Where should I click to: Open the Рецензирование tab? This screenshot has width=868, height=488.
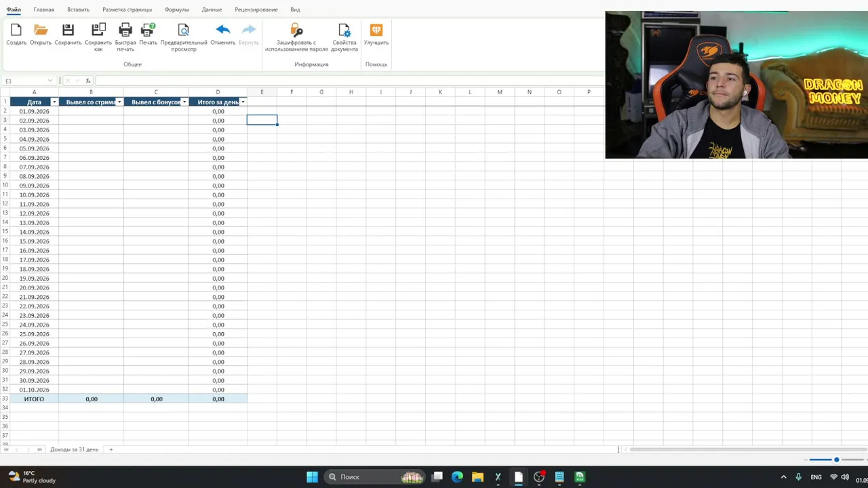(256, 9)
